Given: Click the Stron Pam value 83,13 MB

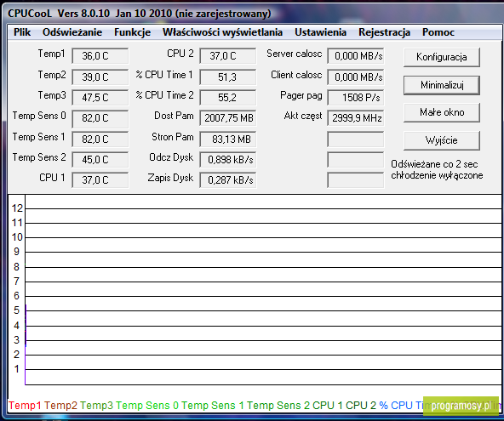Looking at the screenshot, I should pos(228,139).
